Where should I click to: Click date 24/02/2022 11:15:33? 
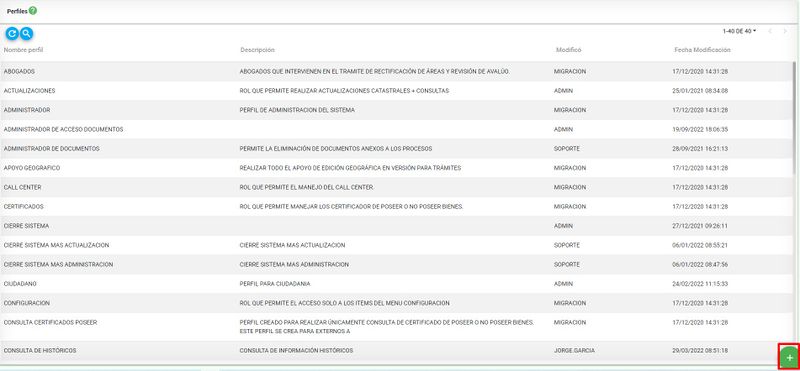tap(700, 284)
